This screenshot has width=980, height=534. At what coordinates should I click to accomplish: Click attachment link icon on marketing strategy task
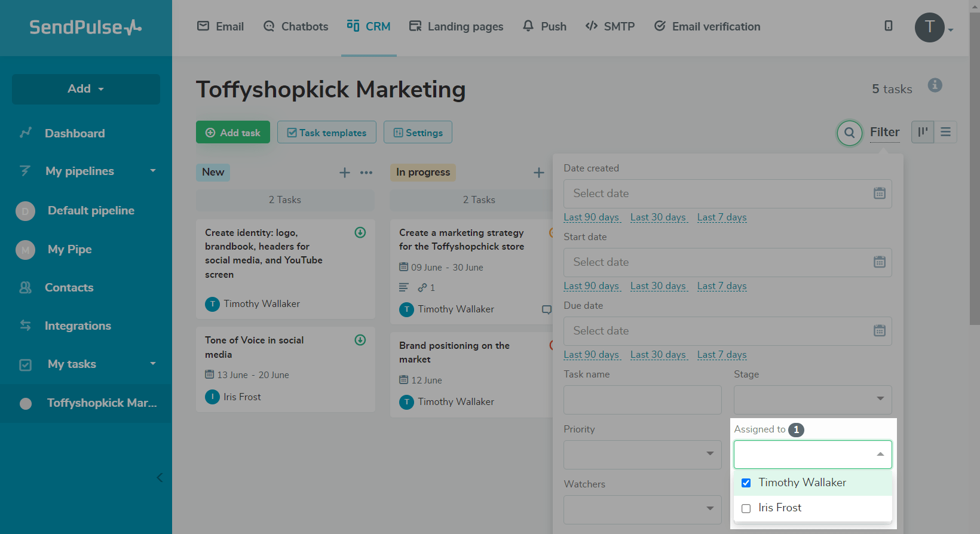[x=422, y=287]
